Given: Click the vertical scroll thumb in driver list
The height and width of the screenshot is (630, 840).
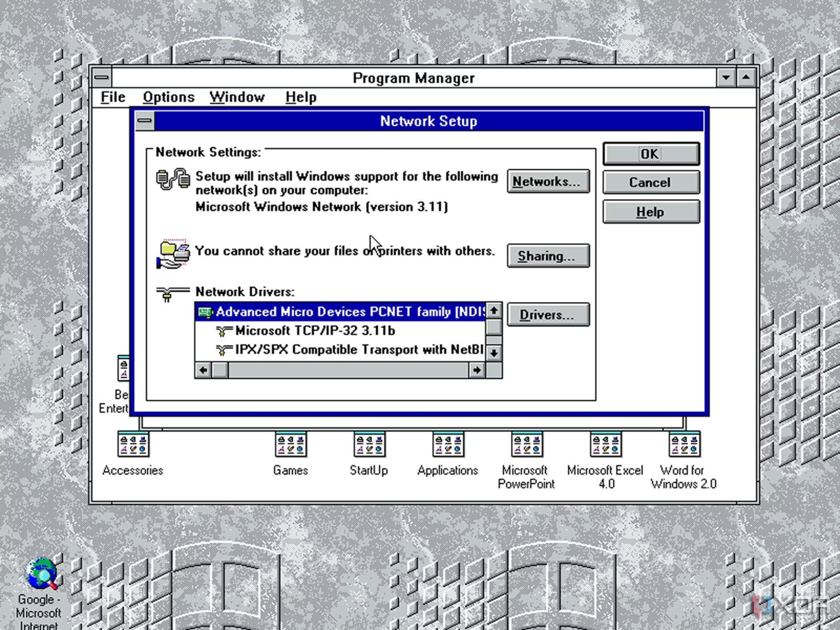Looking at the screenshot, I should pos(494,327).
